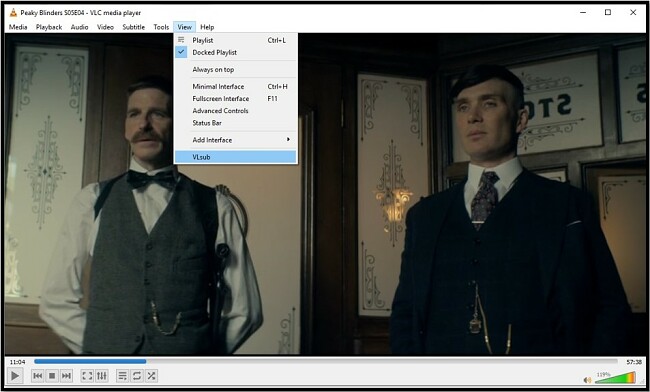Viewport: 650px width, 392px height.
Task: Close the VLC media player window
Action: (633, 12)
